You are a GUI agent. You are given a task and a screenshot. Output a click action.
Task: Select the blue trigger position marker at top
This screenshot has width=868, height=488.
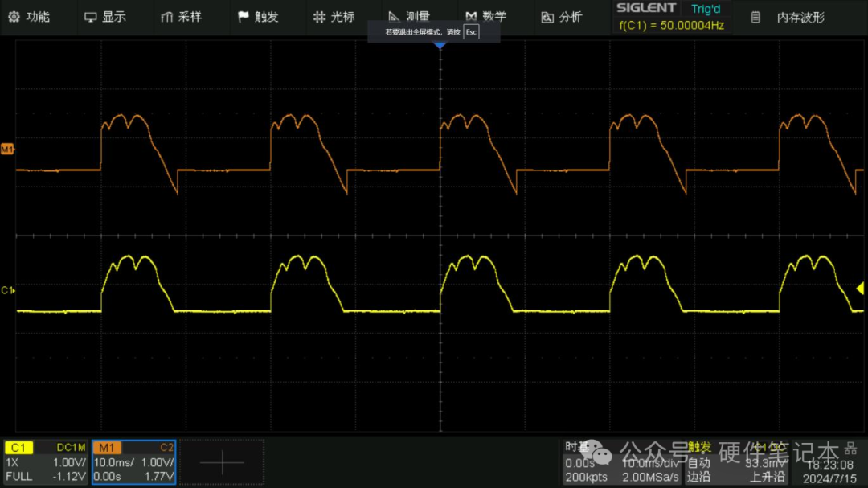440,45
